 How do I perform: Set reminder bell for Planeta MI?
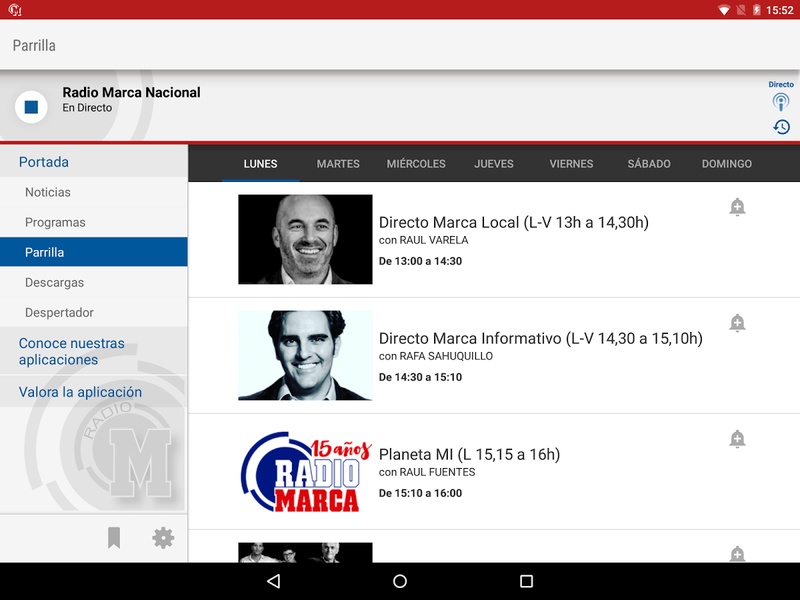(737, 438)
